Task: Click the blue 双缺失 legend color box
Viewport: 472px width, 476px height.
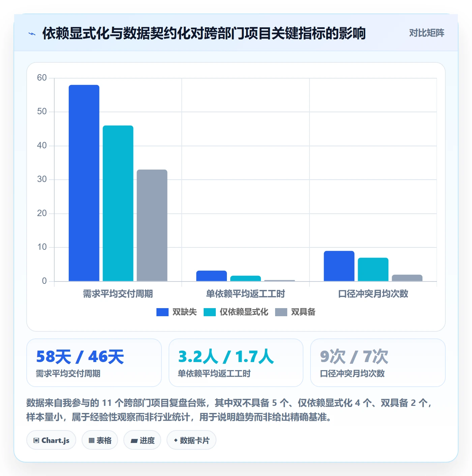Action: click(x=163, y=312)
